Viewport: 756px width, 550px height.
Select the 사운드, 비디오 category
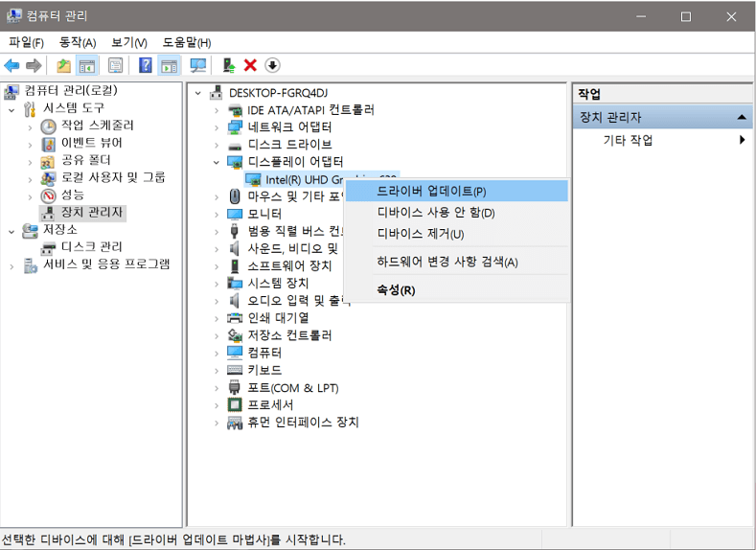[292, 249]
